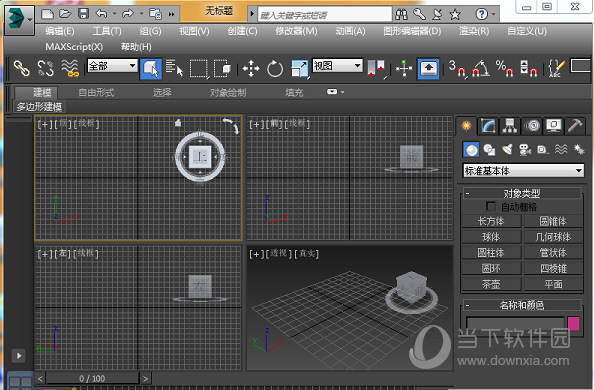Image resolution: width=594 pixels, height=390 pixels.
Task: Save the scene with the floppy icon
Action: coord(83,14)
